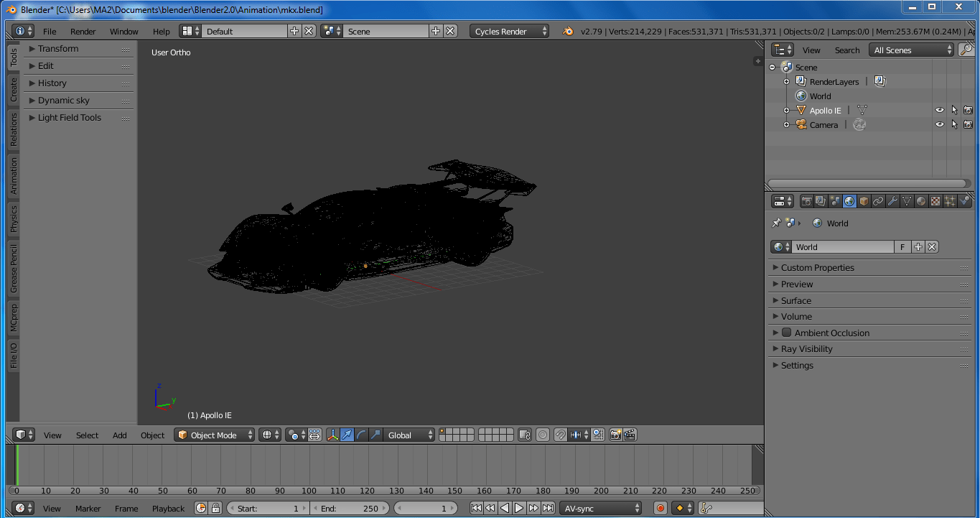
Task: Open the Render properties tab
Action: pyautogui.click(x=807, y=201)
